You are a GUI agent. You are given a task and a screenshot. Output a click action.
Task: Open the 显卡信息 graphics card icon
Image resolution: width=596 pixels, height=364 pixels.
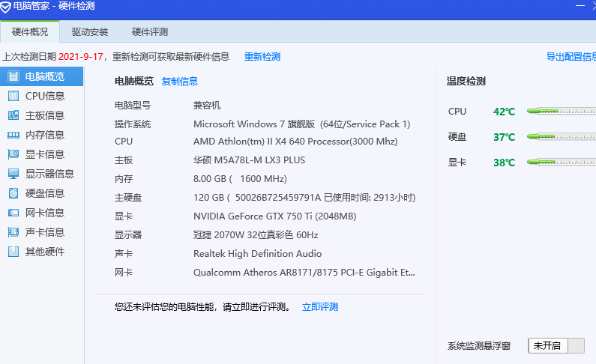click(13, 154)
